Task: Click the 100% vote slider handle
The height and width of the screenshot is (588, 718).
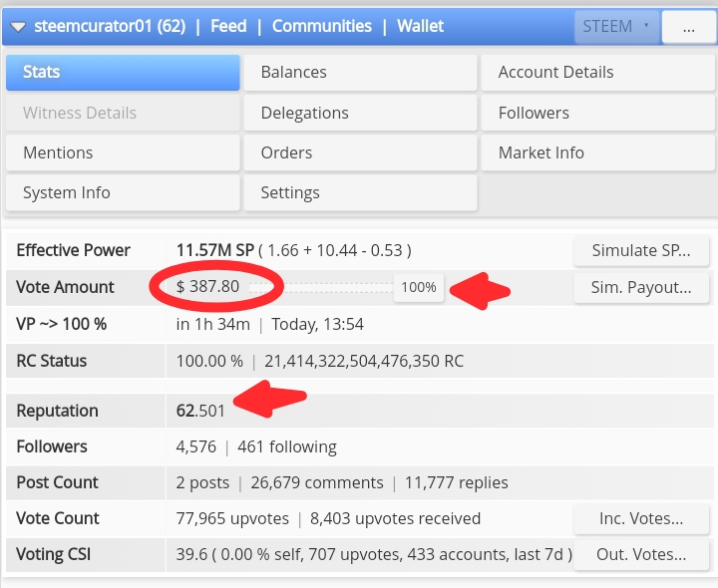Action: (x=419, y=287)
